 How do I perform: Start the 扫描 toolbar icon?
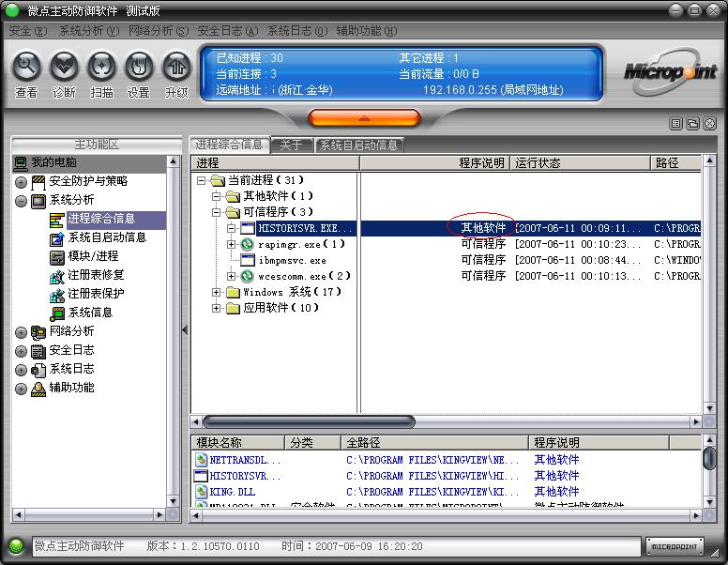pyautogui.click(x=101, y=67)
